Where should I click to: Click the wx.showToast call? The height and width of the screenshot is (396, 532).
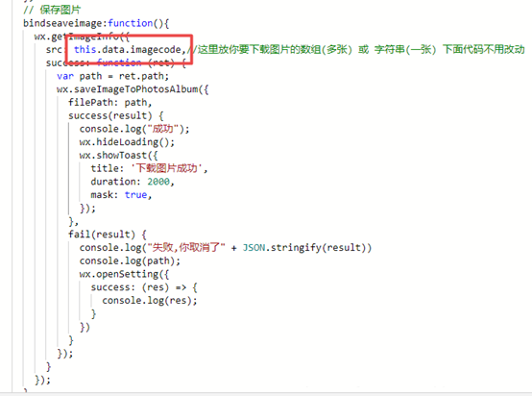(x=118, y=156)
